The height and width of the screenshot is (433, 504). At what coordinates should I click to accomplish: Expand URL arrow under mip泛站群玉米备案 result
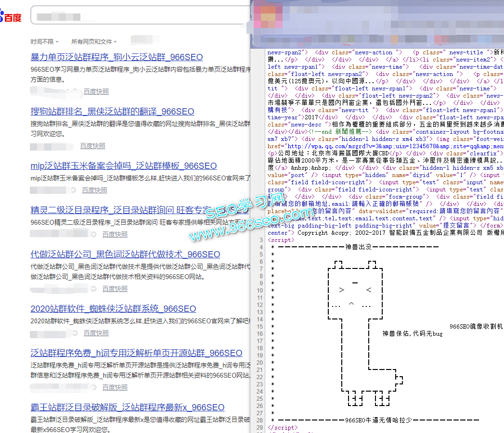coord(74,190)
